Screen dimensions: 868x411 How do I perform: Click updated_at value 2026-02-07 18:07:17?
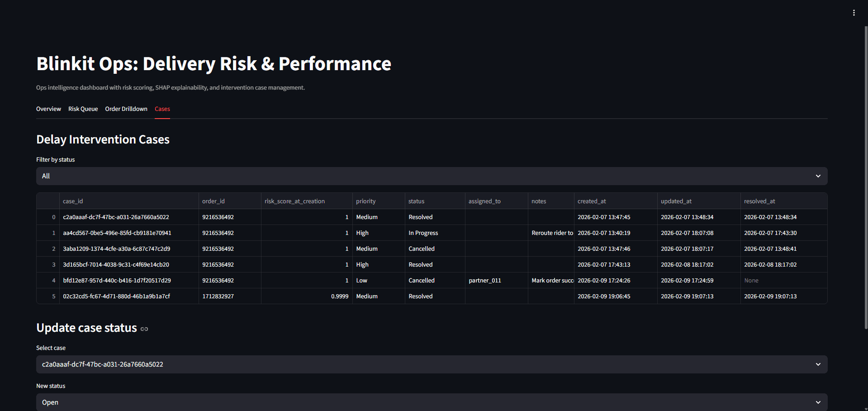coord(698,249)
